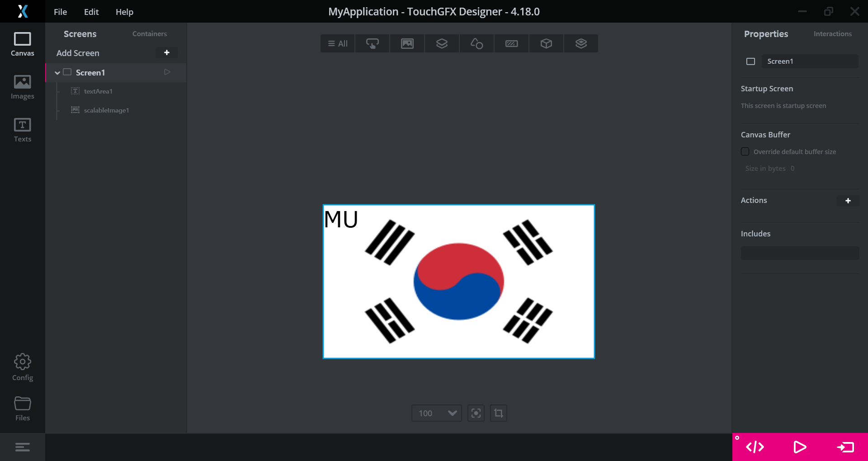Open Progress Indicators widget category

(512, 43)
